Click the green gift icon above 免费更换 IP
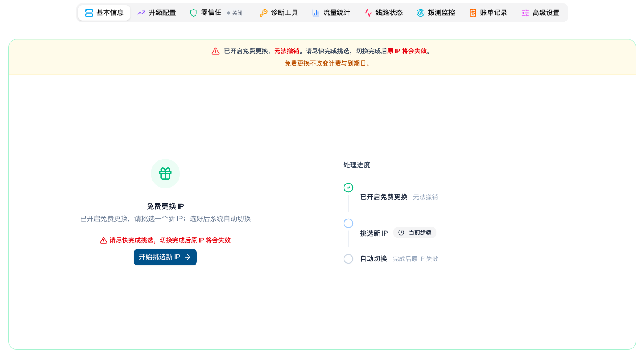Screen dimensions: 644x355 (x=165, y=174)
